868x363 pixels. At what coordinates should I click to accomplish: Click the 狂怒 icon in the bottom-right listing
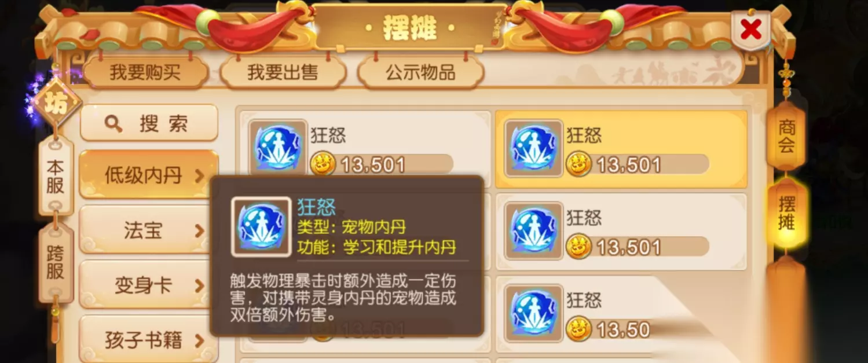534,313
